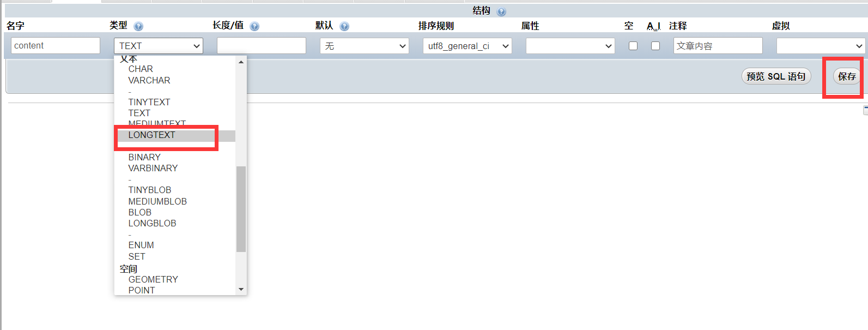Pick MEDIUMBLOB from the type list
The width and height of the screenshot is (868, 330).
(157, 201)
